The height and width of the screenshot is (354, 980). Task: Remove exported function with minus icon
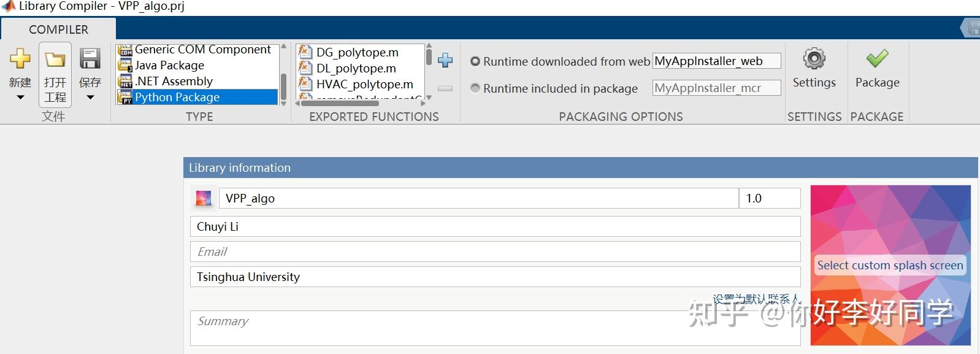(x=445, y=88)
